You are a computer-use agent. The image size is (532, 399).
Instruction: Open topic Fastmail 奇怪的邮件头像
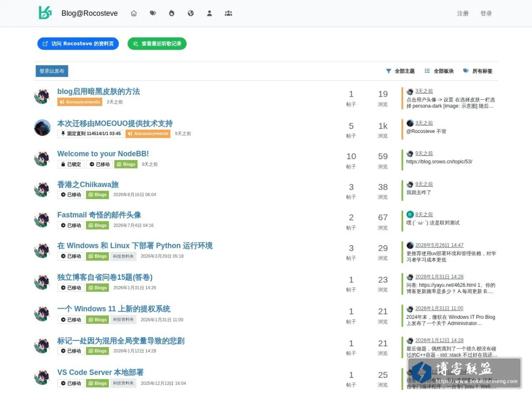[99, 215]
